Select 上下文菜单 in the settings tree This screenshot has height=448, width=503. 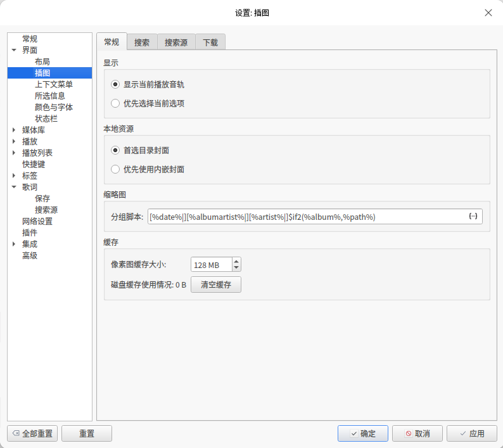pos(54,84)
